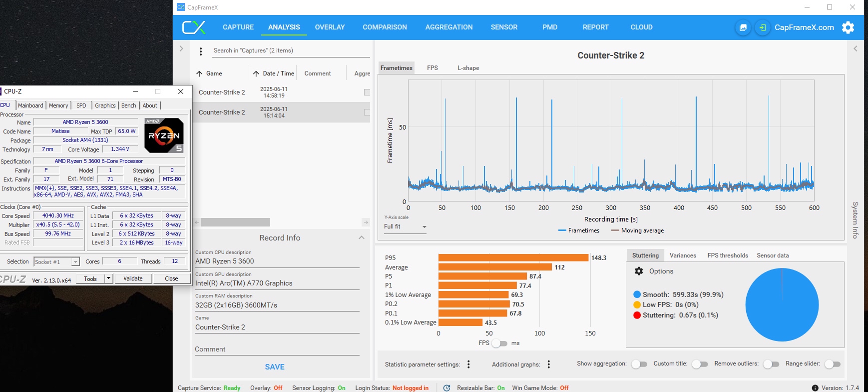Image resolution: width=868 pixels, height=392 pixels.
Task: Open the FPS thresholds tab
Action: (728, 255)
